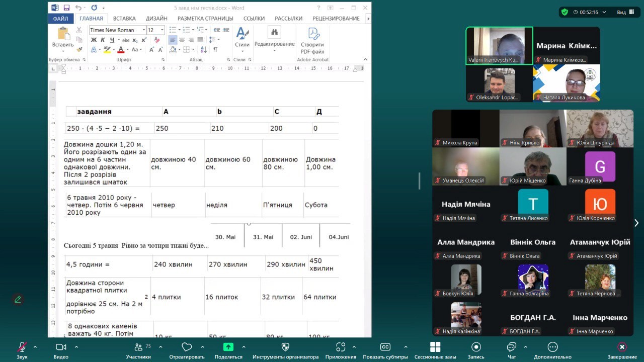Screen dimensions: 644x362
Task: Open the Times New Roman font dropdown
Action: tap(143, 30)
